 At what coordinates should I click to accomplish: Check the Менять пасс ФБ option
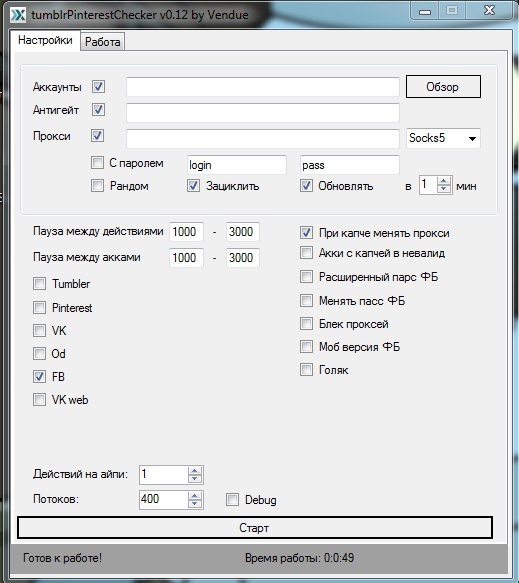point(306,300)
